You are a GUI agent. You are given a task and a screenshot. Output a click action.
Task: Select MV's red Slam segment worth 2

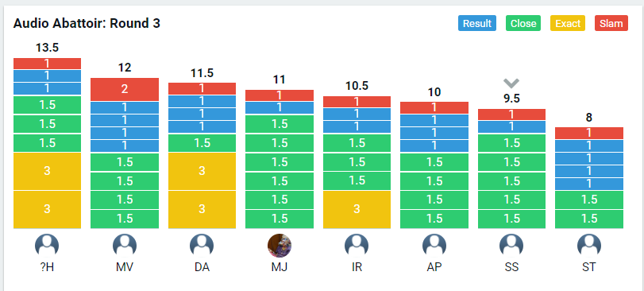point(125,89)
